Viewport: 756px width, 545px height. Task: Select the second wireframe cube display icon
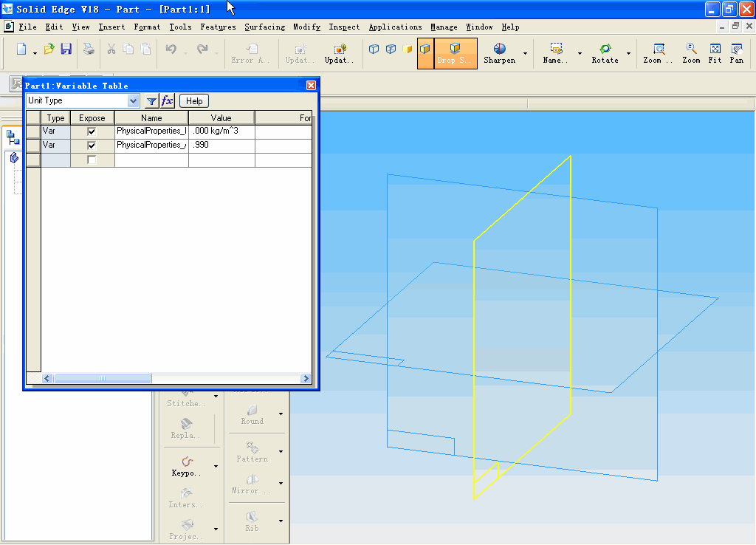(x=391, y=49)
